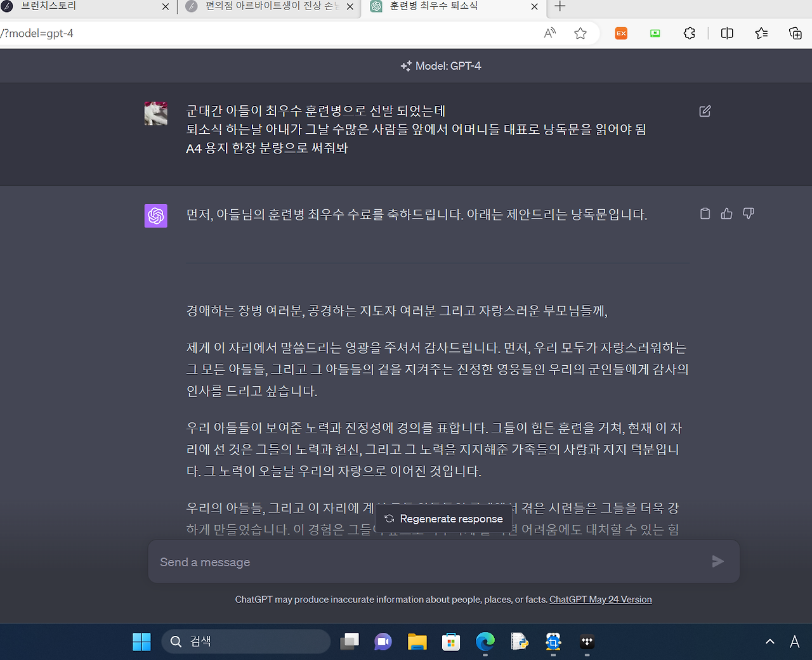Click the ChatGPT logo avatar beside the response
The image size is (812, 660).
pos(156,216)
